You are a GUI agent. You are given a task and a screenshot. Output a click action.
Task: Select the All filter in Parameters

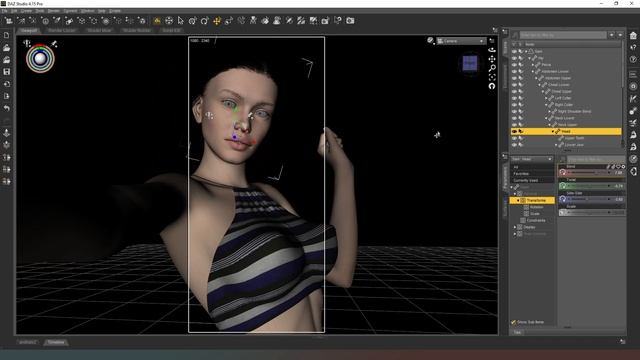point(532,167)
